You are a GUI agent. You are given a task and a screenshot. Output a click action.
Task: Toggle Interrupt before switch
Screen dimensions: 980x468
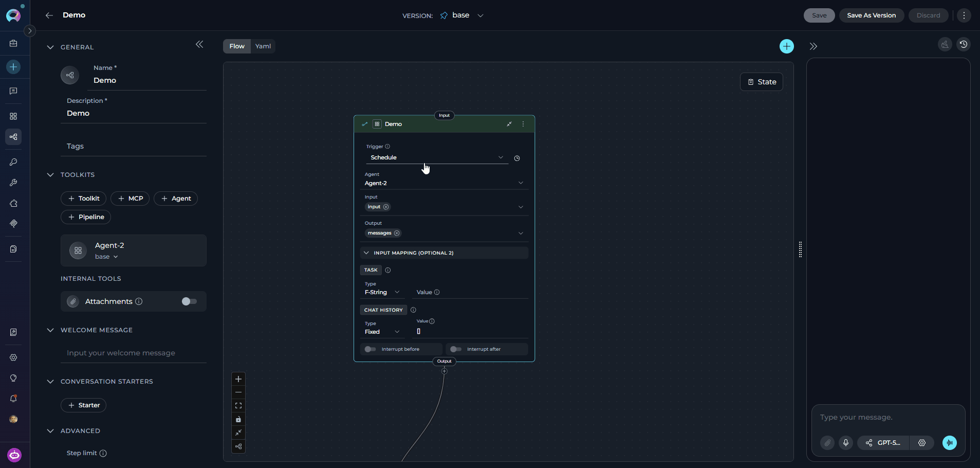click(x=370, y=349)
